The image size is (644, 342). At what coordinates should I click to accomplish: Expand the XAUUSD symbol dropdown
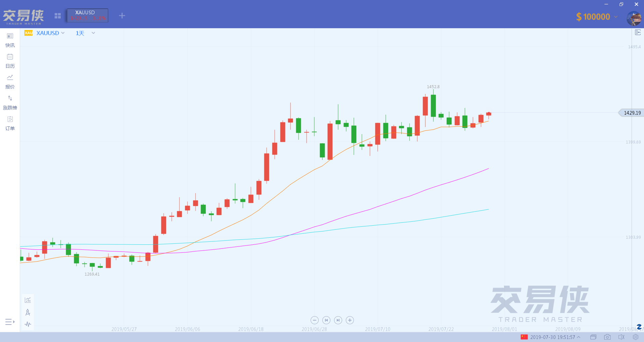(50, 33)
